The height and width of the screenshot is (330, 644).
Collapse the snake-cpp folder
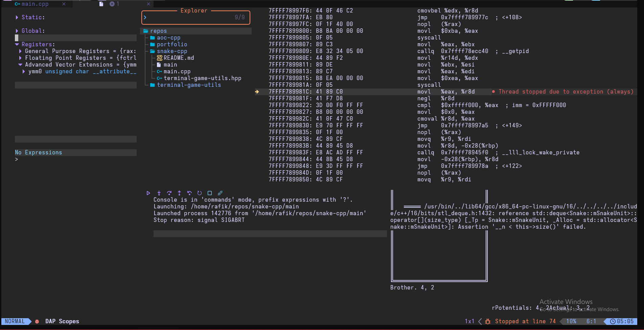pyautogui.click(x=172, y=51)
